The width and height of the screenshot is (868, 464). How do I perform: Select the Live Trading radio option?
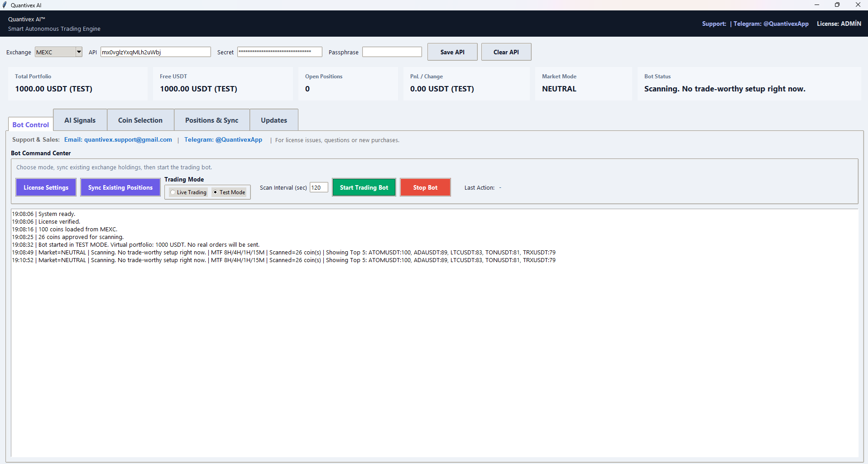click(188, 192)
